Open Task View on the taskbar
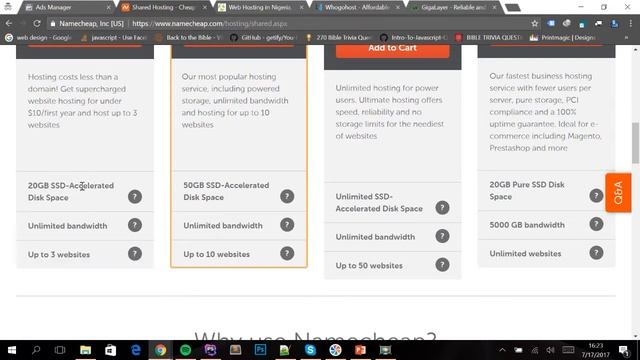This screenshot has width=640, height=360. (60, 350)
